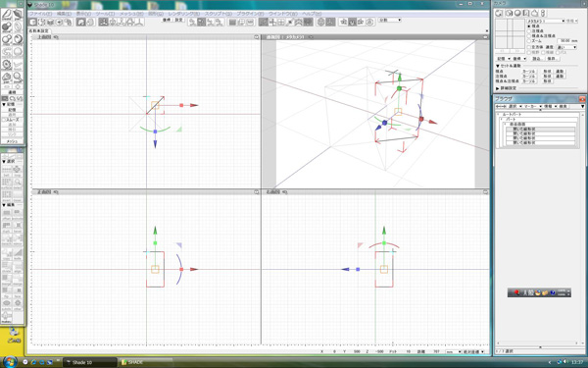The image size is (588, 368).
Task: Collapse the セット&連動 section
Action: [498, 66]
